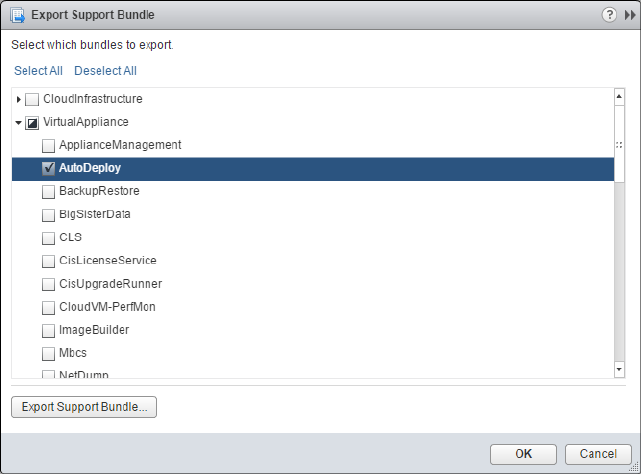Tick the CLS checkbox
Image resolution: width=641 pixels, height=474 pixels.
pos(49,237)
